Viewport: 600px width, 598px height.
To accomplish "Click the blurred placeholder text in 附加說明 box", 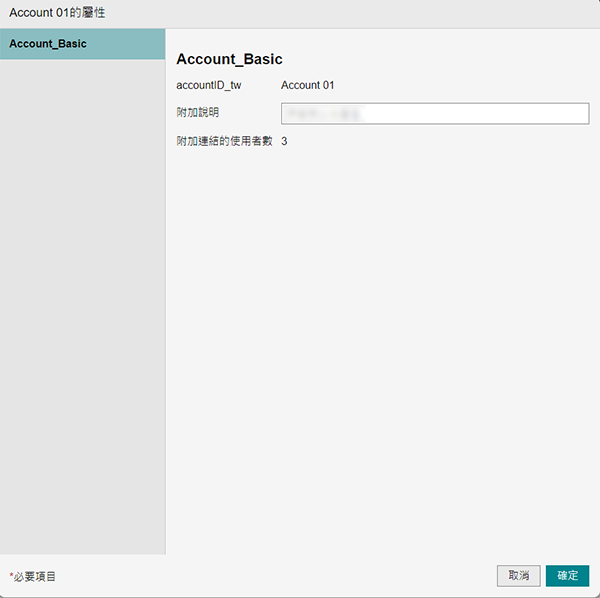I will 324,114.
